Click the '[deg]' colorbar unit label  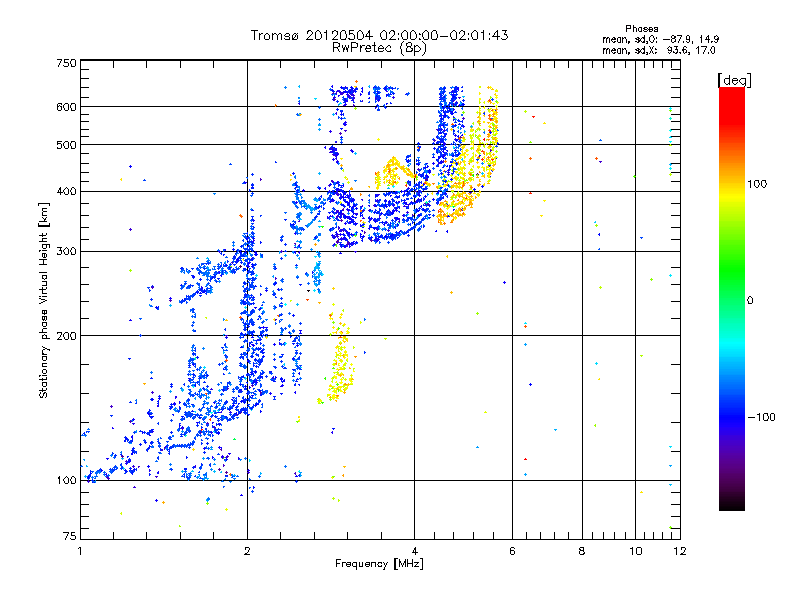pos(734,80)
